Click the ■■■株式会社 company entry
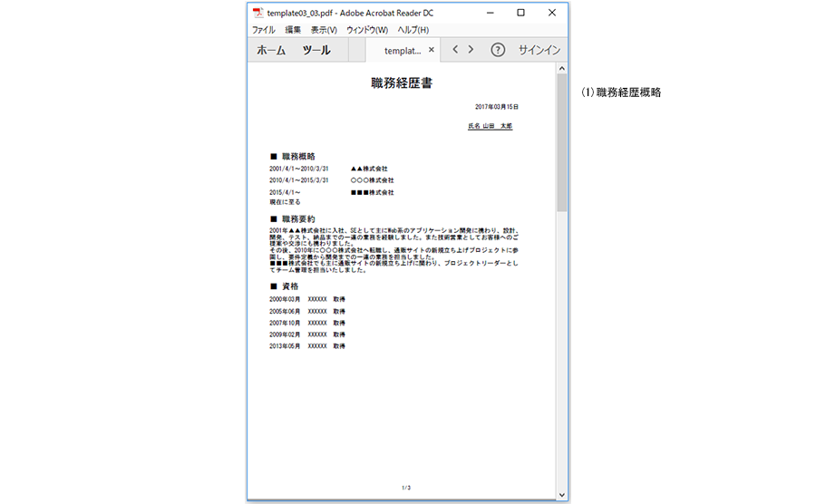 (372, 192)
